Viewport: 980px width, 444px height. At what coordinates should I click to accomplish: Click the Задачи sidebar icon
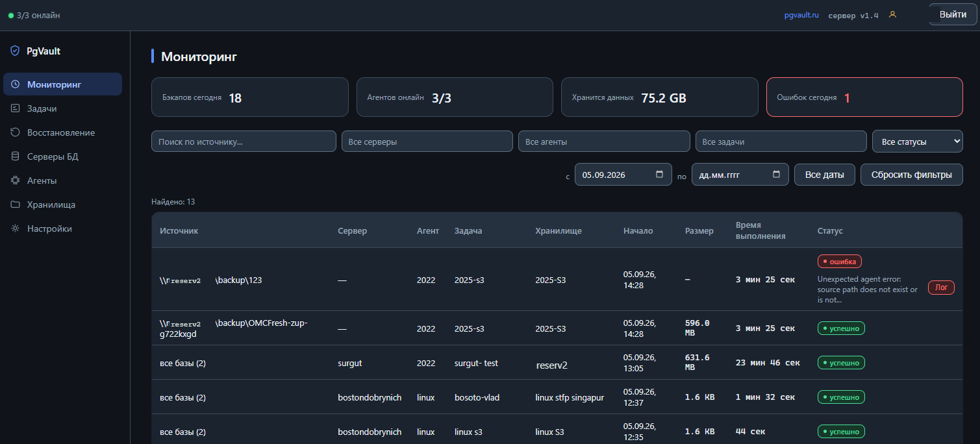[15, 108]
